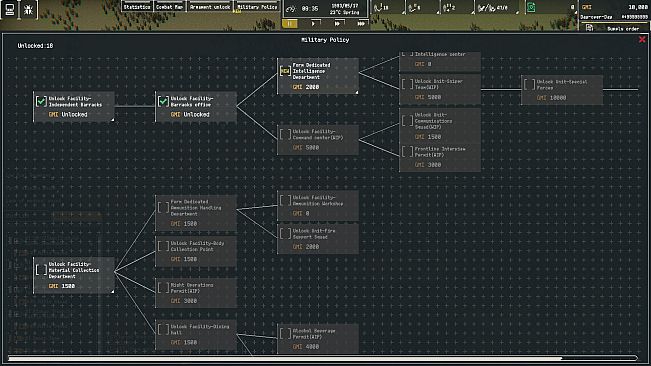Switch to Armament unlock tab

210,7
